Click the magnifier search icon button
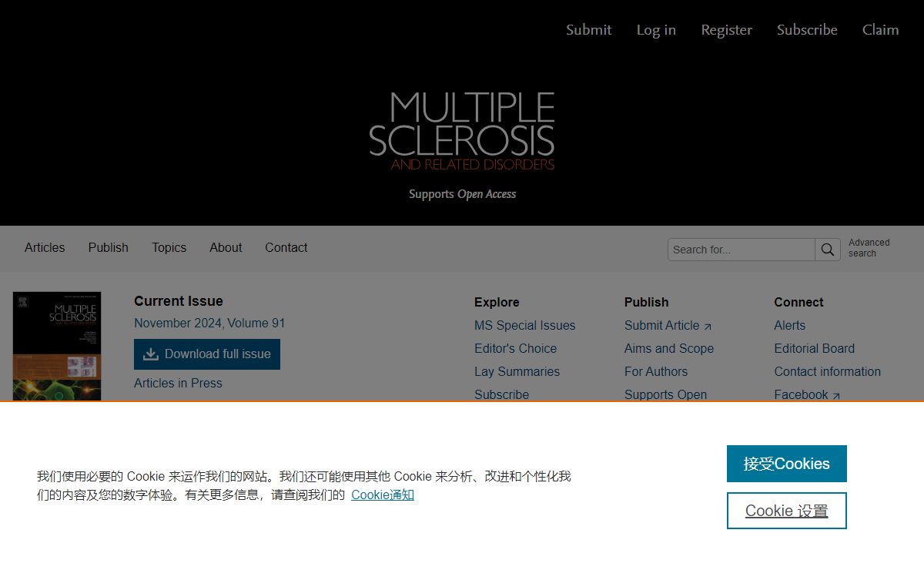 coord(828,250)
